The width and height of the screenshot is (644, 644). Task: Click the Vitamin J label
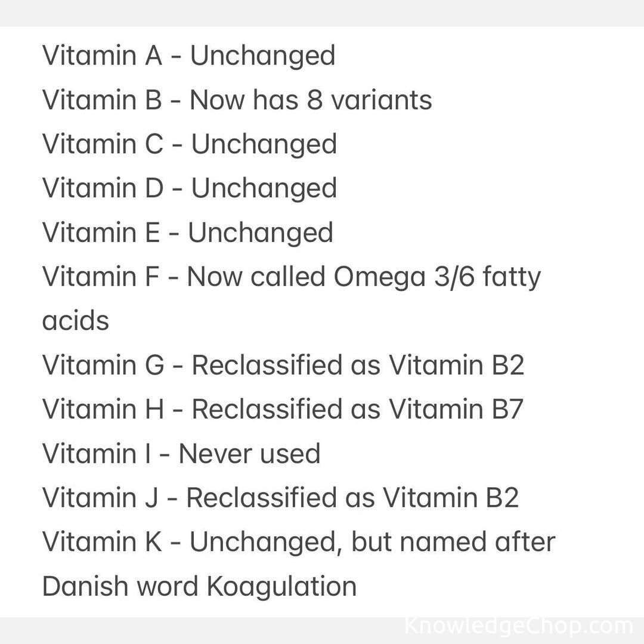tap(100, 497)
